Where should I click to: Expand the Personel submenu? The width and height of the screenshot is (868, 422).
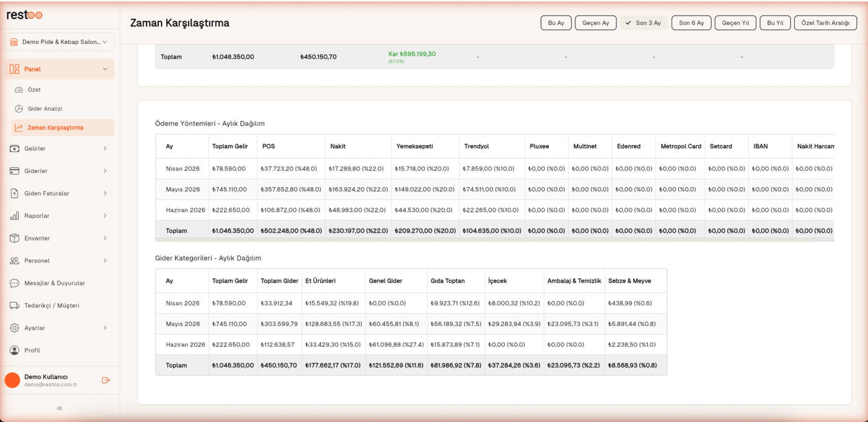pyautogui.click(x=105, y=261)
